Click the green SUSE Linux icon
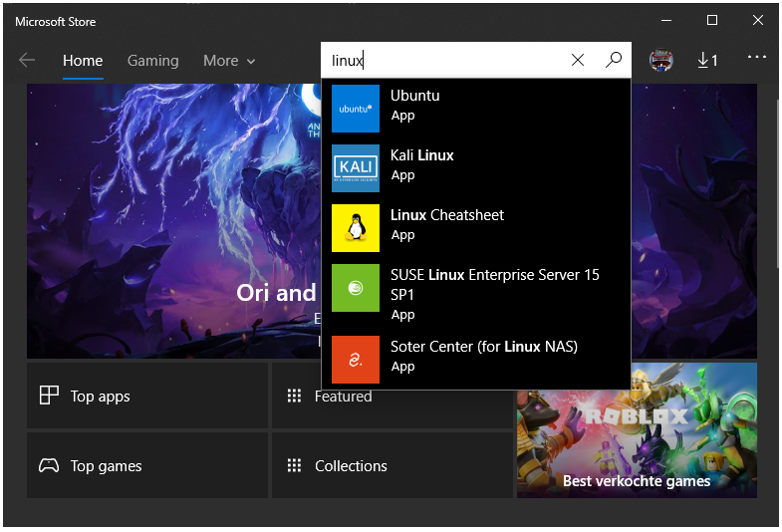The height and width of the screenshot is (532, 782). [356, 288]
